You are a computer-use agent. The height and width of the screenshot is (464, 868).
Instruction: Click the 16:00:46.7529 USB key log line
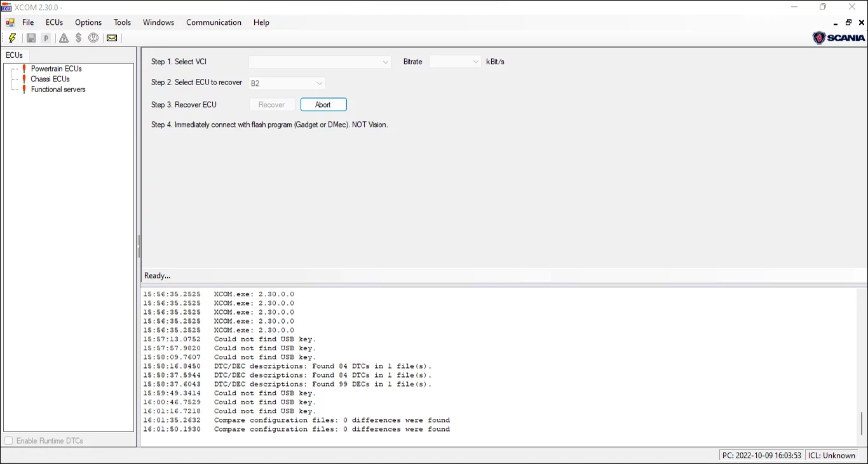[x=229, y=402]
